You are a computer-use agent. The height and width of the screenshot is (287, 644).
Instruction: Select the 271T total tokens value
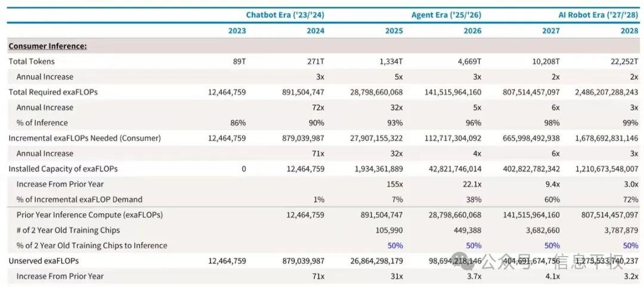click(315, 61)
